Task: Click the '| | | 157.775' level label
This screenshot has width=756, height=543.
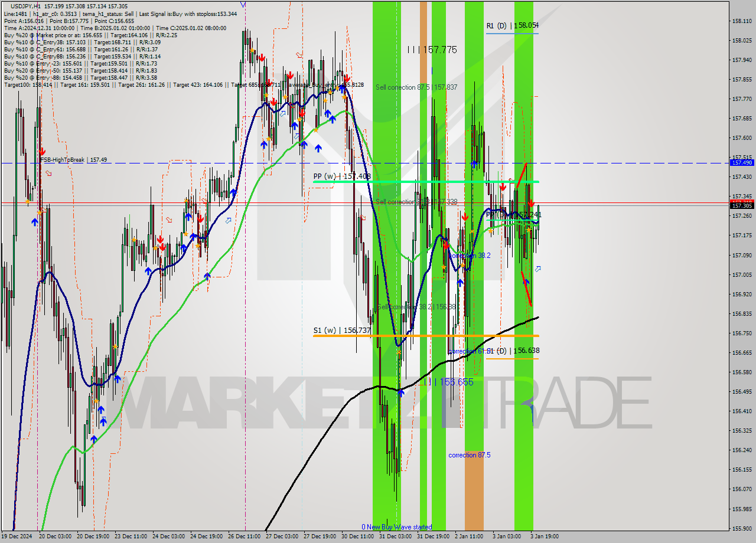Action: tap(432, 50)
